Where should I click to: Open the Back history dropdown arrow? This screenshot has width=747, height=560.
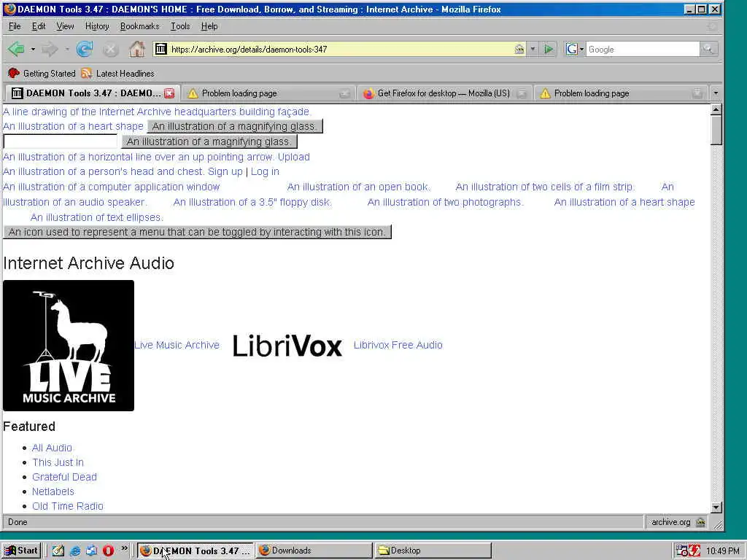tap(33, 49)
